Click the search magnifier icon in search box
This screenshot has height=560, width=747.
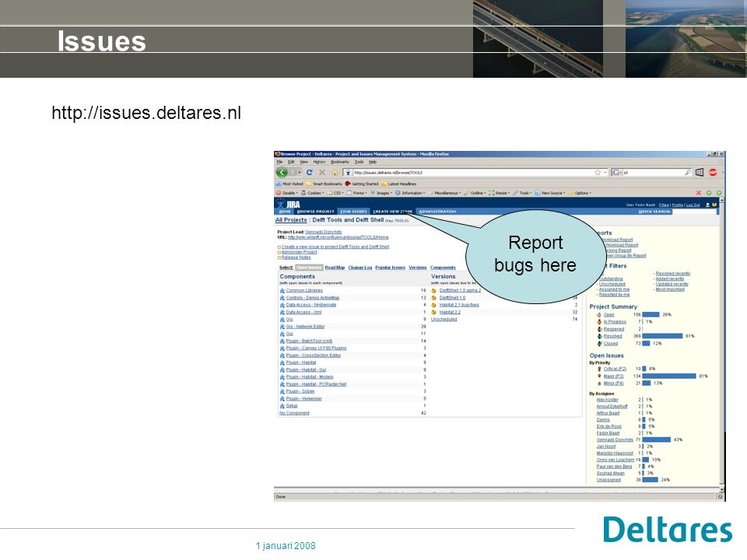[x=687, y=173]
